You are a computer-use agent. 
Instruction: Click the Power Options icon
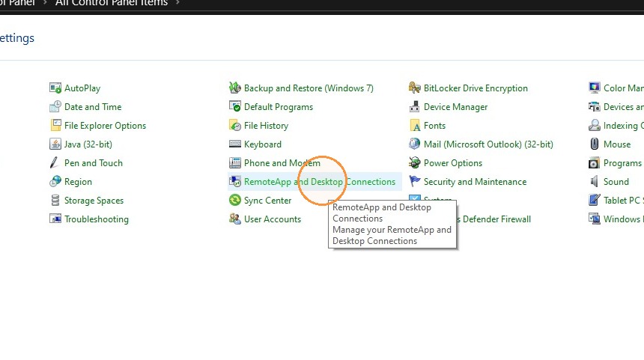(x=414, y=163)
